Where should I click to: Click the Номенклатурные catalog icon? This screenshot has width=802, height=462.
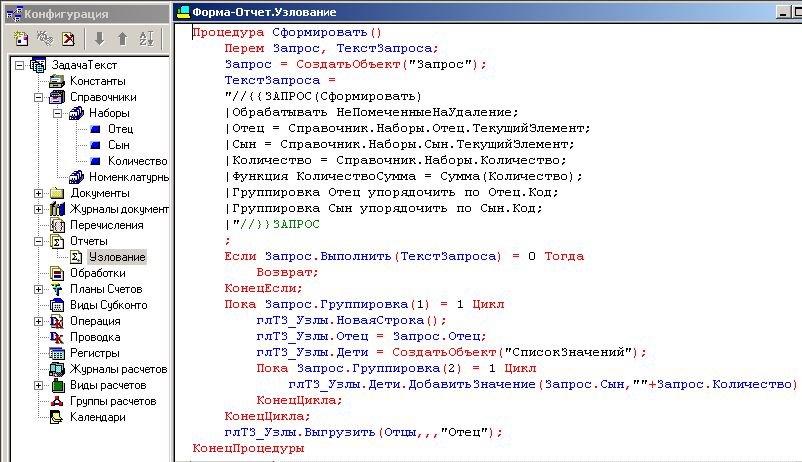click(76, 177)
